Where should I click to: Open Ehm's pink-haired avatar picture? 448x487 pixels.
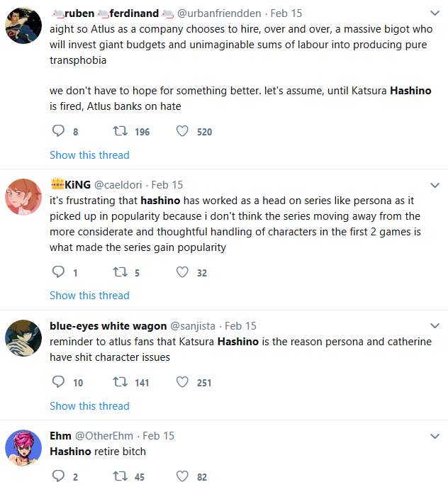(x=23, y=447)
